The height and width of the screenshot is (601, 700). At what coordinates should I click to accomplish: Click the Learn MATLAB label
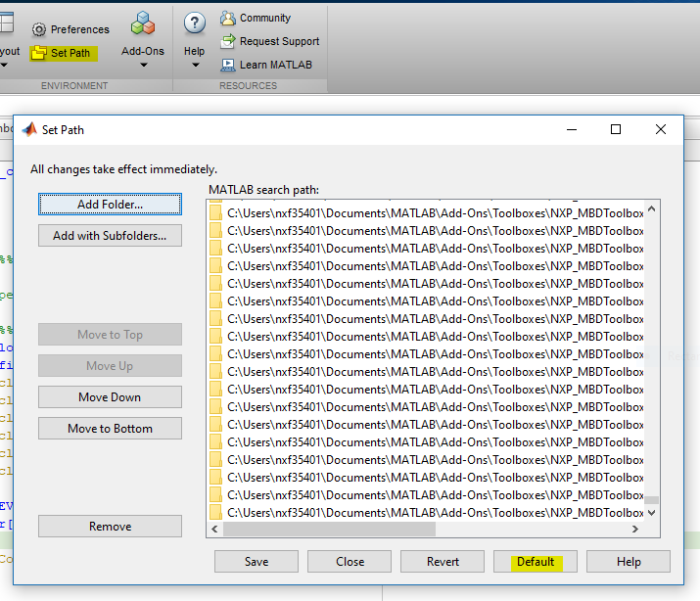[275, 65]
